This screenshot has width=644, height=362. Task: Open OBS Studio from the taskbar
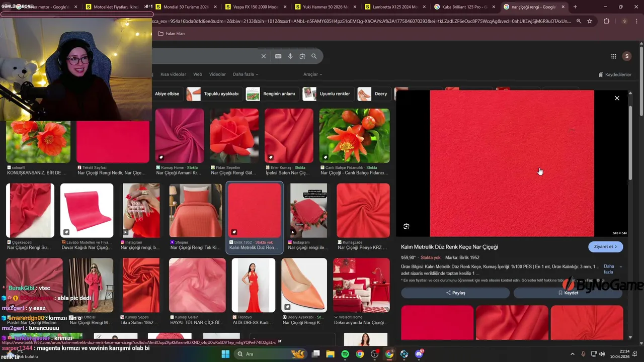click(x=375, y=354)
